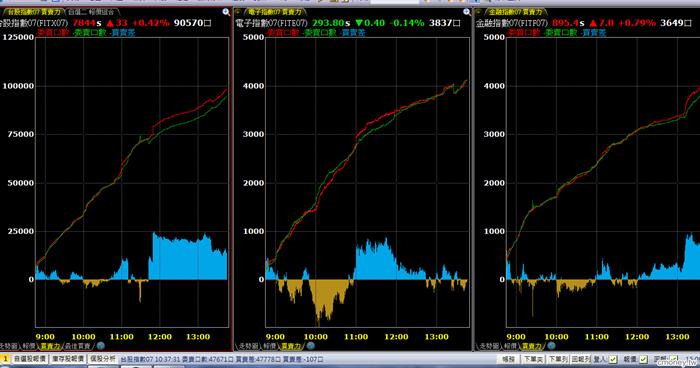Click the globe icon under the 電子指數07 chart
Screen dimensions: 700x368
coord(311,346)
